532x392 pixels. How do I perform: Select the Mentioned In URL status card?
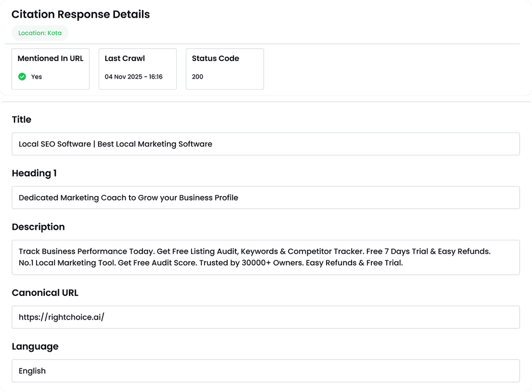coord(50,69)
